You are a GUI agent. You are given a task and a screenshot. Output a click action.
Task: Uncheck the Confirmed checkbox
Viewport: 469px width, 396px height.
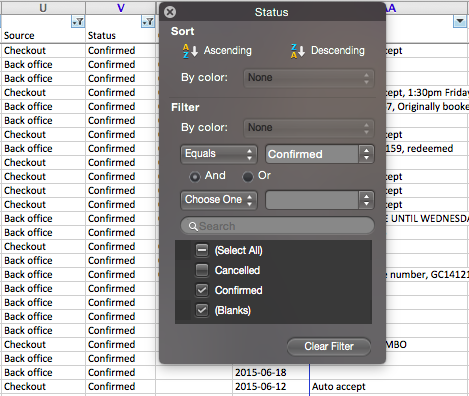(x=202, y=290)
